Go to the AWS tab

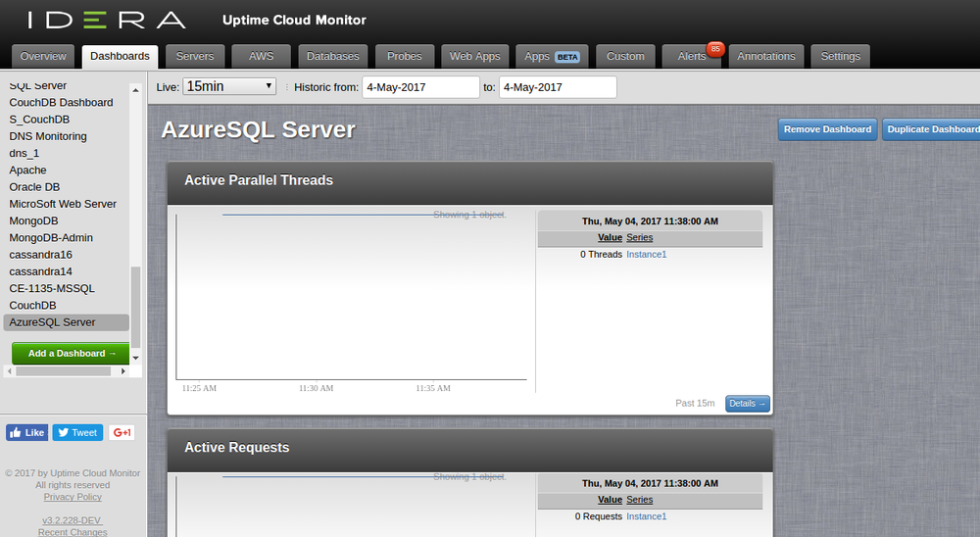pyautogui.click(x=262, y=56)
